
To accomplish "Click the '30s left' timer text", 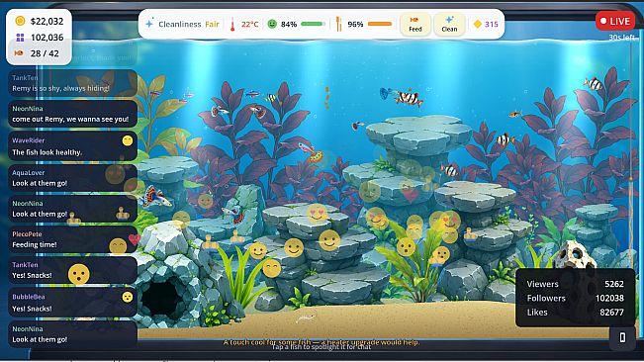I will coord(621,38).
